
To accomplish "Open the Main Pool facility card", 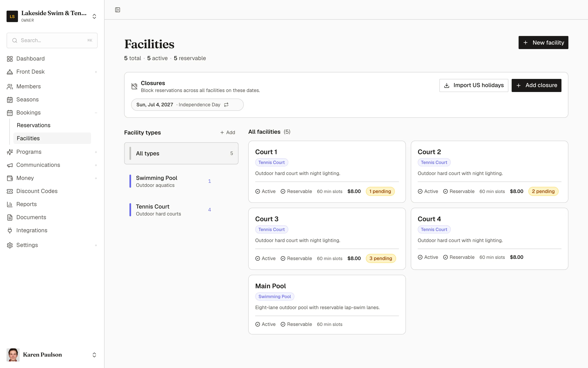I will click(327, 305).
